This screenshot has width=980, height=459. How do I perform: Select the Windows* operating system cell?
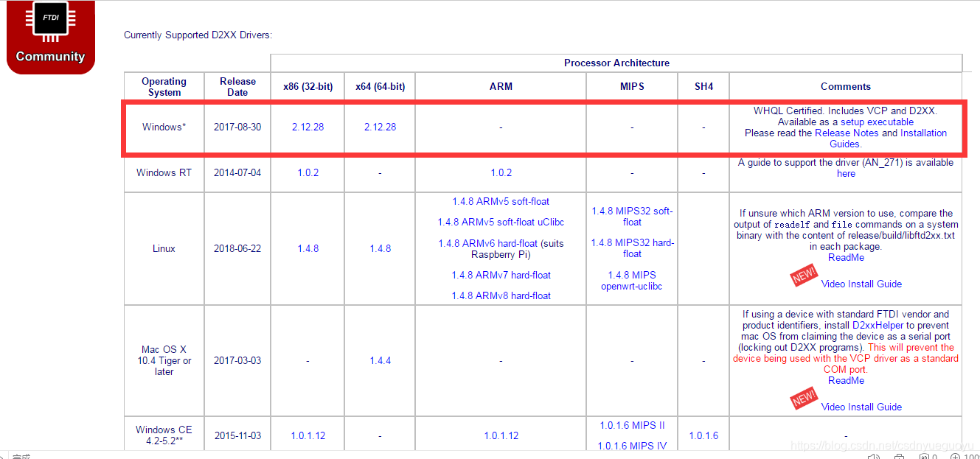[x=164, y=127]
